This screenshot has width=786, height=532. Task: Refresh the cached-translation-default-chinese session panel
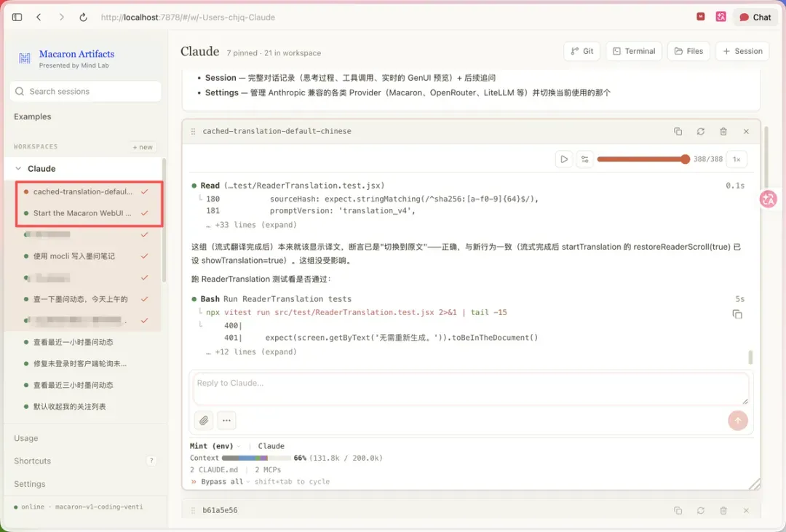click(700, 132)
